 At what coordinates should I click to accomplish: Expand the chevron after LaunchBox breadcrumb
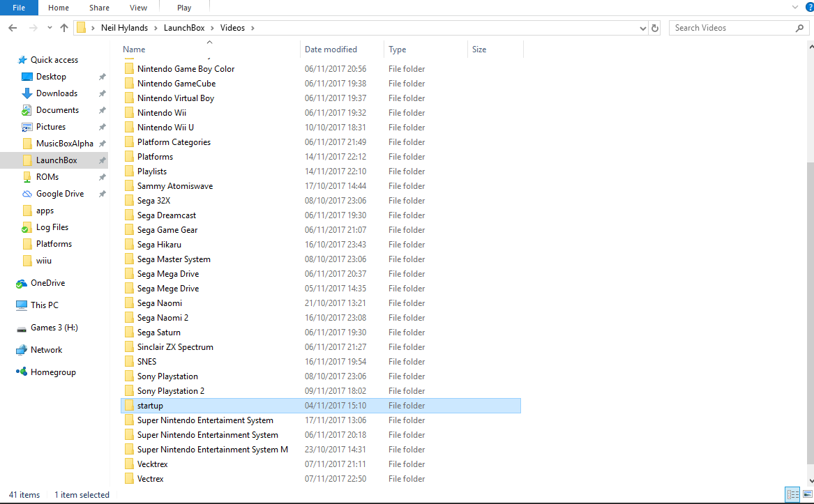[213, 28]
